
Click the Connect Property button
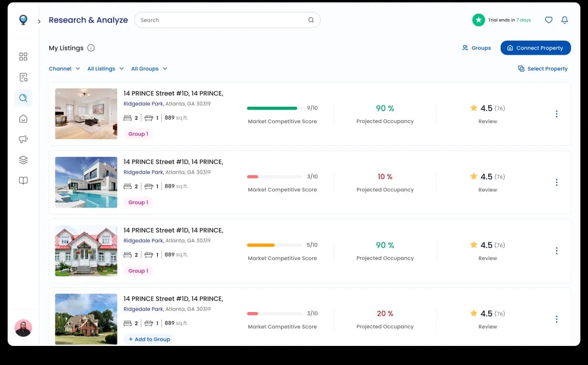(x=535, y=48)
